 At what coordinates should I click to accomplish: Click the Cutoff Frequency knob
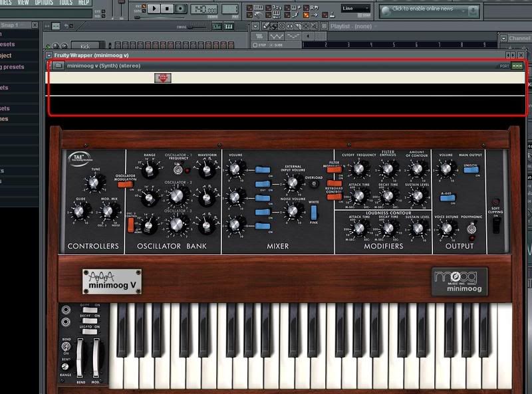tap(359, 168)
